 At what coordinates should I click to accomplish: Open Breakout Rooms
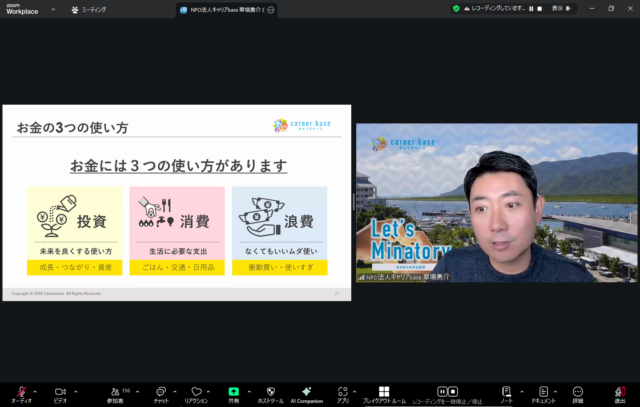[x=383, y=392]
